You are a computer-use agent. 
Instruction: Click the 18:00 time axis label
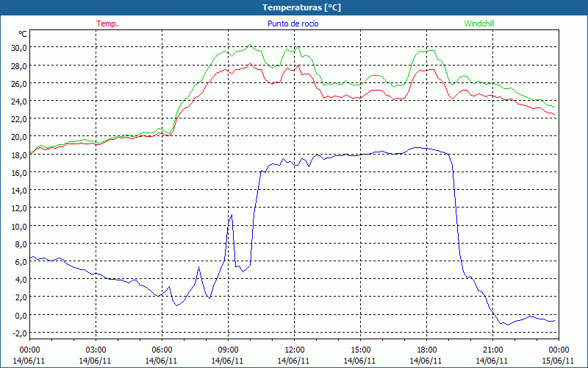(426, 350)
